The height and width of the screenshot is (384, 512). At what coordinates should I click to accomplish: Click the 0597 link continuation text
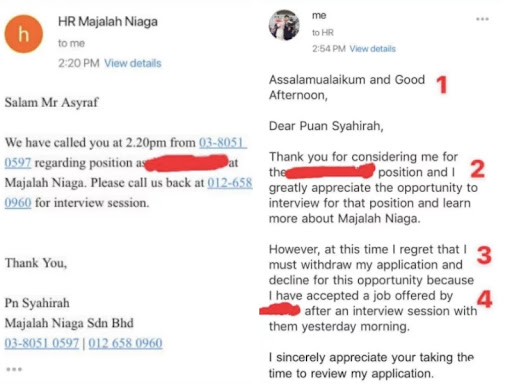coord(18,163)
